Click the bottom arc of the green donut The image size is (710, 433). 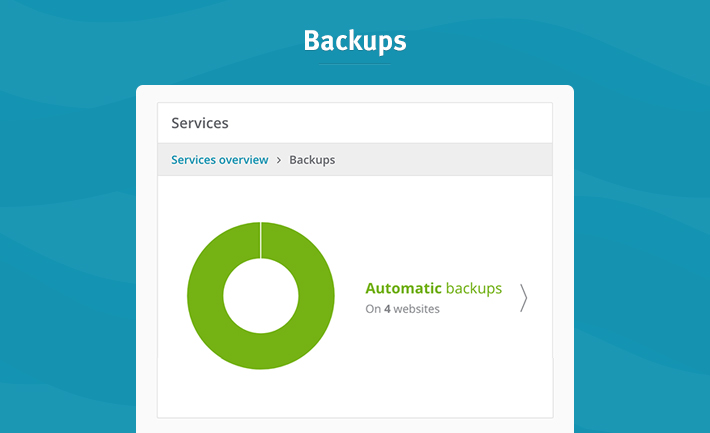[260, 351]
